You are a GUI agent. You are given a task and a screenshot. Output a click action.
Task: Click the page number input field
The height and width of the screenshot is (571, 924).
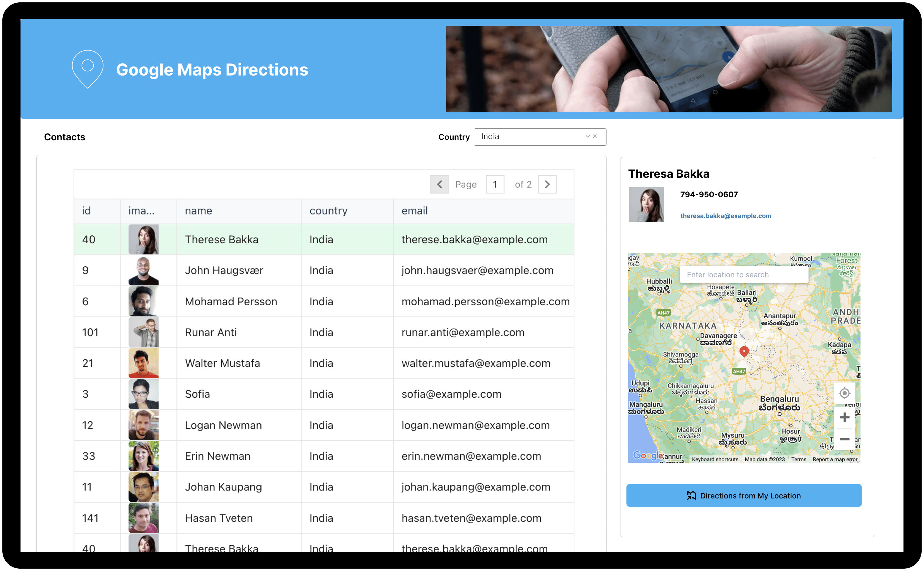click(x=495, y=184)
